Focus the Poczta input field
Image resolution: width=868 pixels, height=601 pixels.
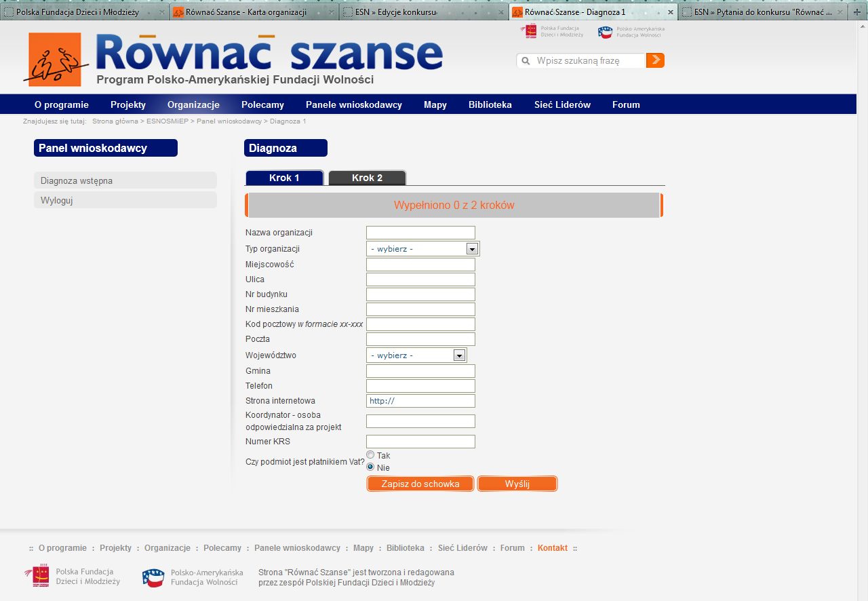coord(420,339)
